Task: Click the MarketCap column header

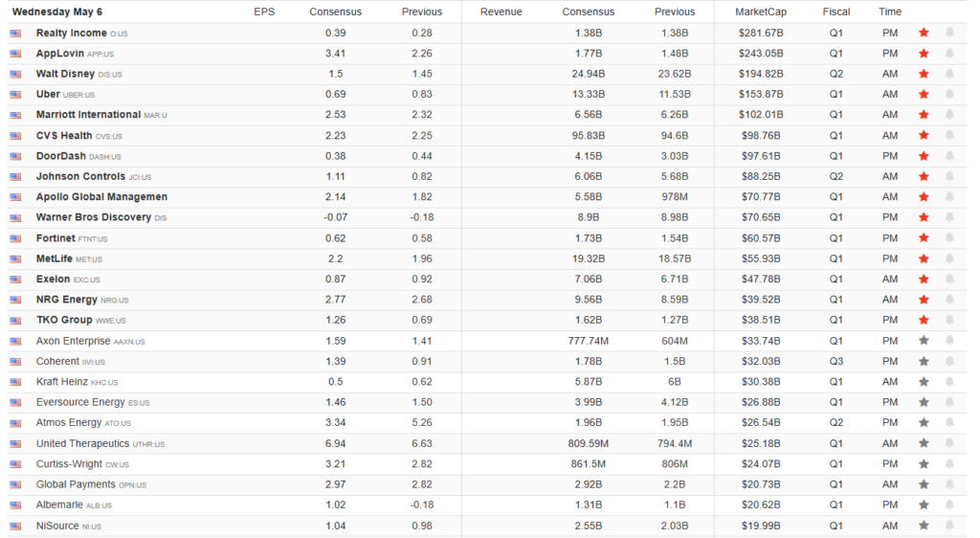Action: pos(761,11)
